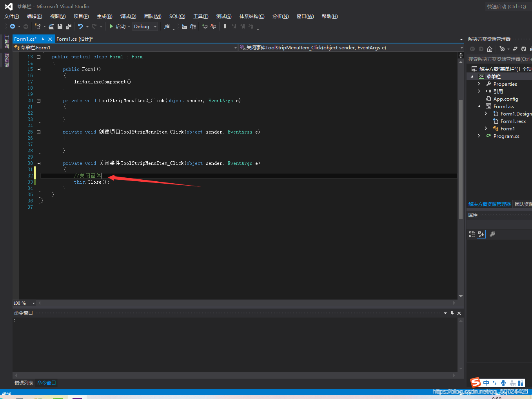Open the 命令窗口 window position dropdown
Viewport: 532px width, 399px height.
(445, 313)
